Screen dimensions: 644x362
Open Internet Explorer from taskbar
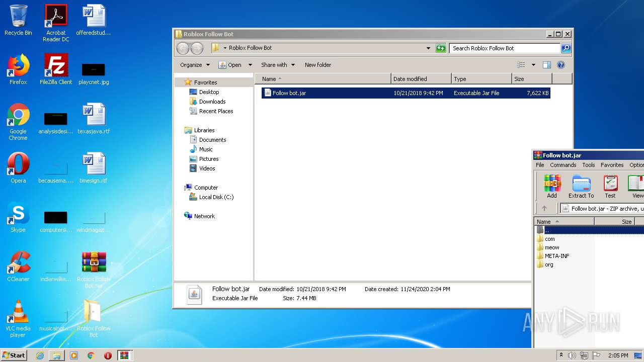pyautogui.click(x=40, y=355)
